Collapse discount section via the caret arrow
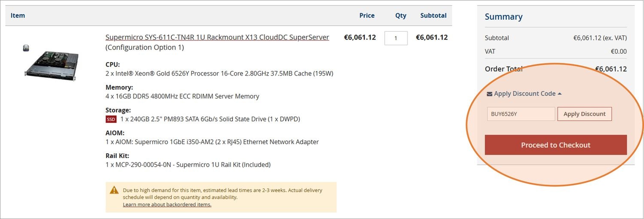The width and height of the screenshot is (644, 219). point(560,94)
